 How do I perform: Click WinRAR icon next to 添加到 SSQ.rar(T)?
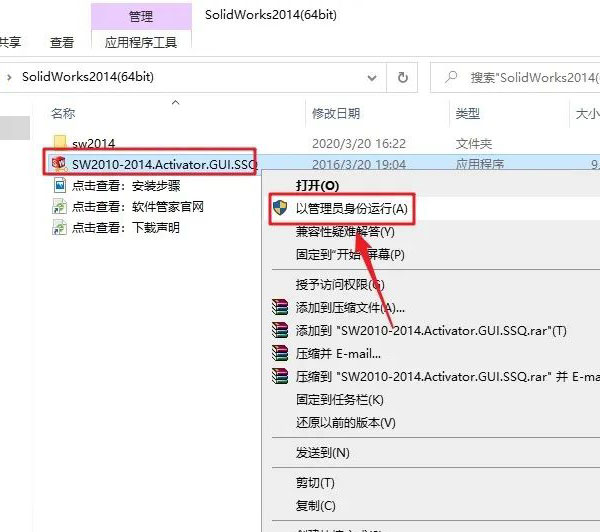coord(280,330)
